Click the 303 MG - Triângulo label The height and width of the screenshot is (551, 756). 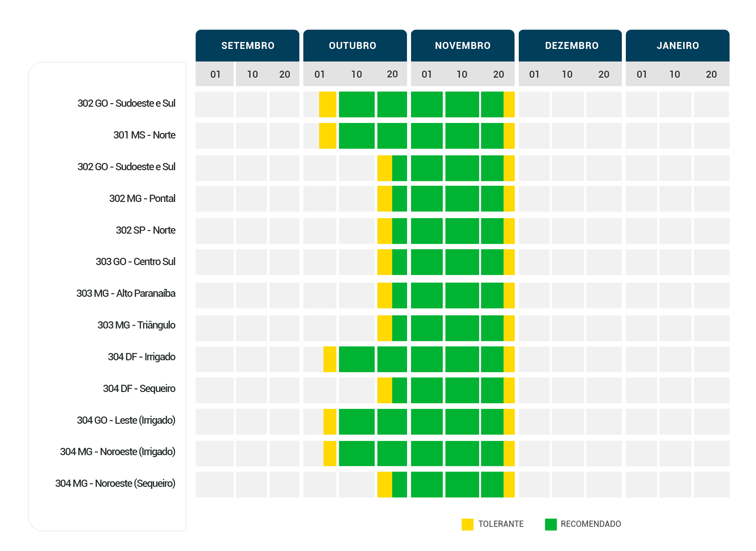pos(136,325)
